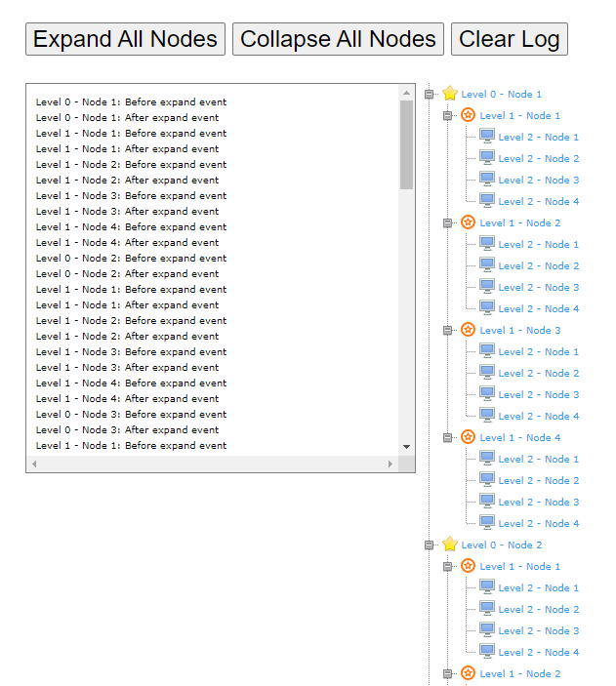The width and height of the screenshot is (616, 686).
Task: Select Level 1 - Node 1 label under Level 0 - Node 1
Action: pos(520,115)
